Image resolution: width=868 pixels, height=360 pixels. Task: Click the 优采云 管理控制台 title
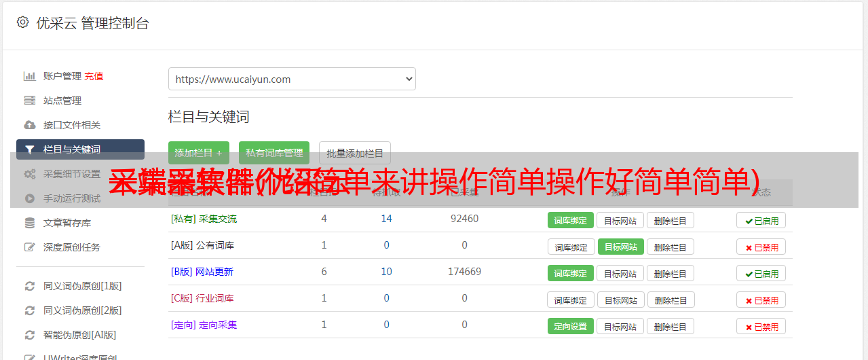(92, 23)
